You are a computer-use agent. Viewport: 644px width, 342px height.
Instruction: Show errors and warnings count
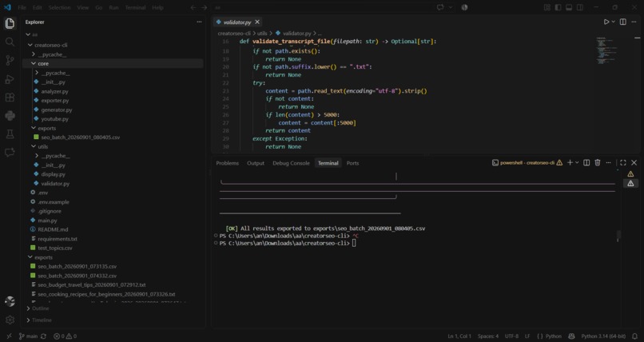(65, 336)
